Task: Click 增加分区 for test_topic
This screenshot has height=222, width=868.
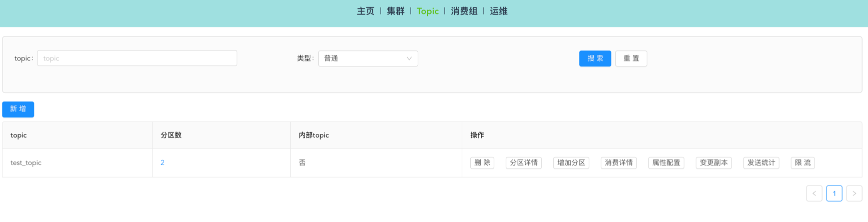Action: [571, 163]
